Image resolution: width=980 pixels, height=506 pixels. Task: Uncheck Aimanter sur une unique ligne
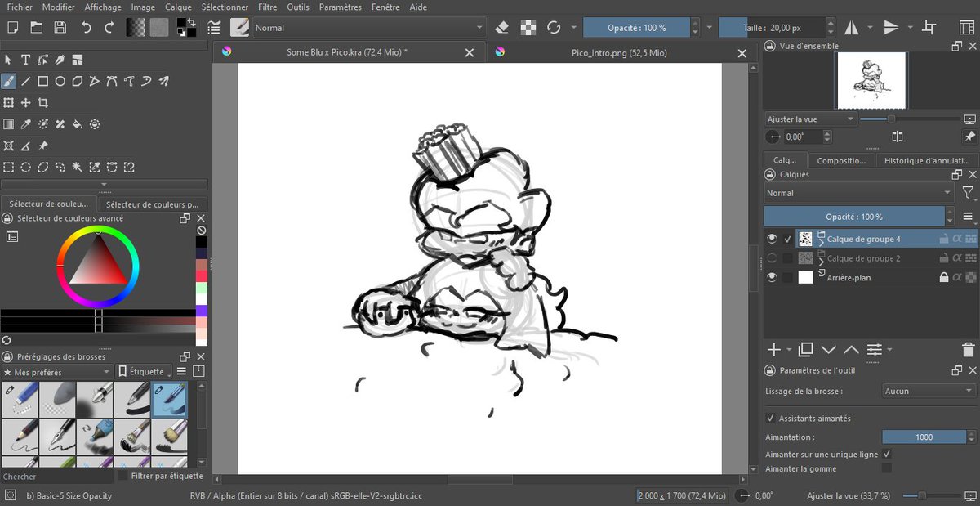click(x=887, y=454)
